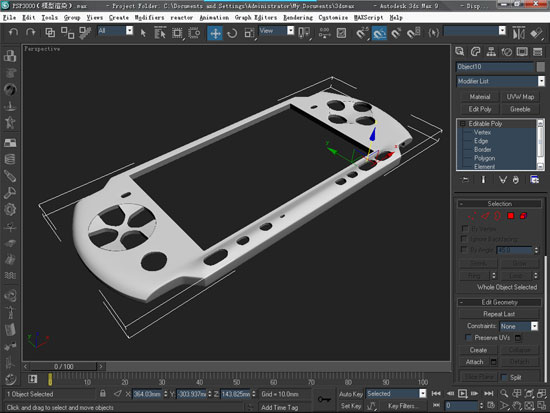This screenshot has width=550, height=413.
Task: Click the Repeat Last button
Action: pos(499,314)
